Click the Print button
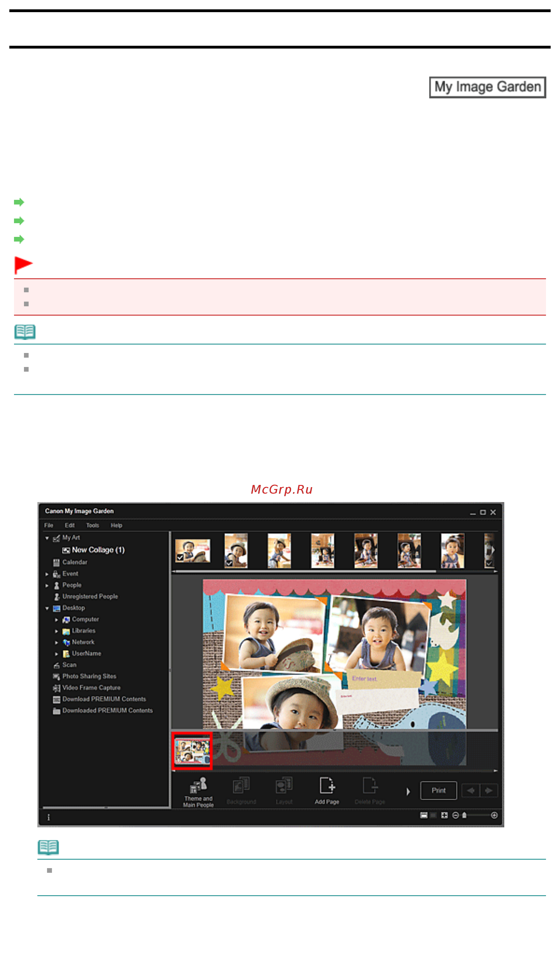The height and width of the screenshot is (978, 560). tap(439, 790)
